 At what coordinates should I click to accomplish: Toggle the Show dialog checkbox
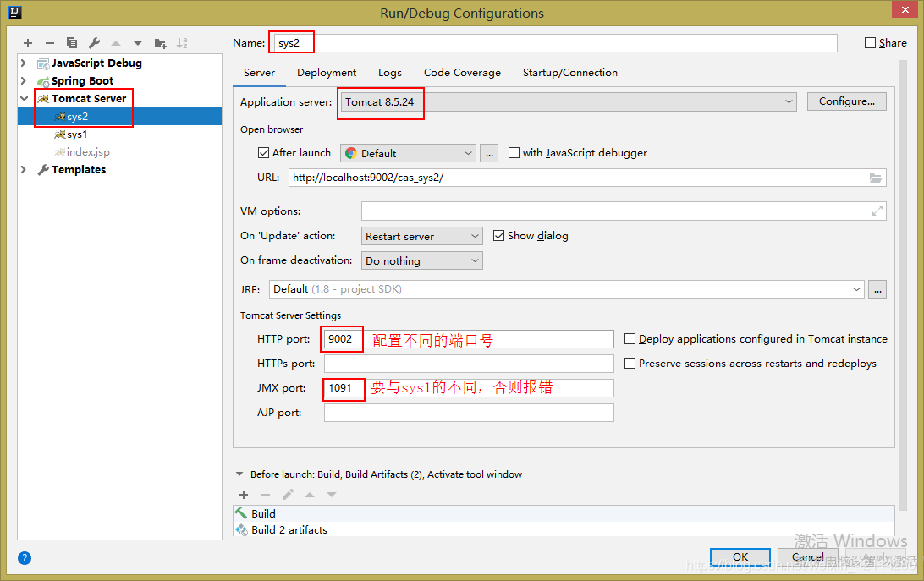coord(498,236)
